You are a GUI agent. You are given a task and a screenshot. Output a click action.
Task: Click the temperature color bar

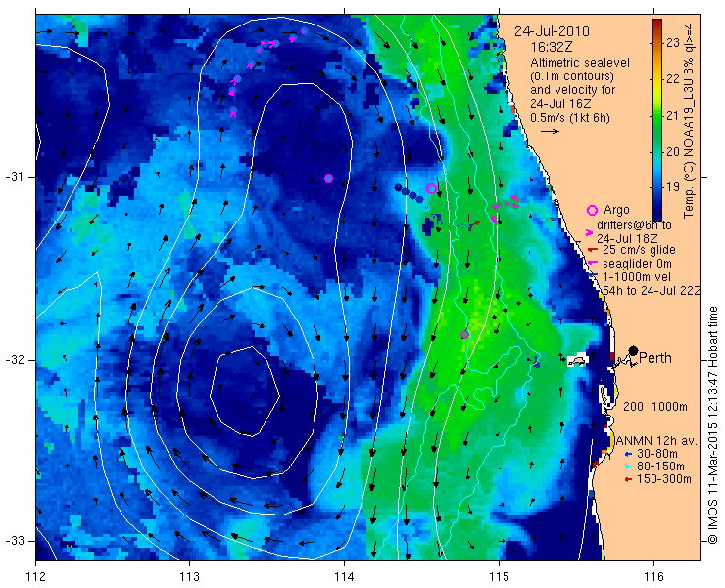point(657,121)
